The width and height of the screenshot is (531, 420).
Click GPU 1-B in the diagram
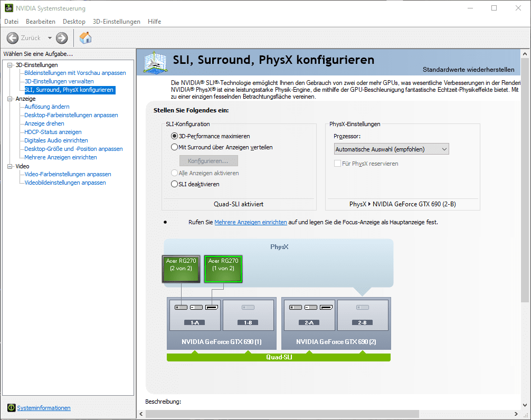[x=248, y=315]
